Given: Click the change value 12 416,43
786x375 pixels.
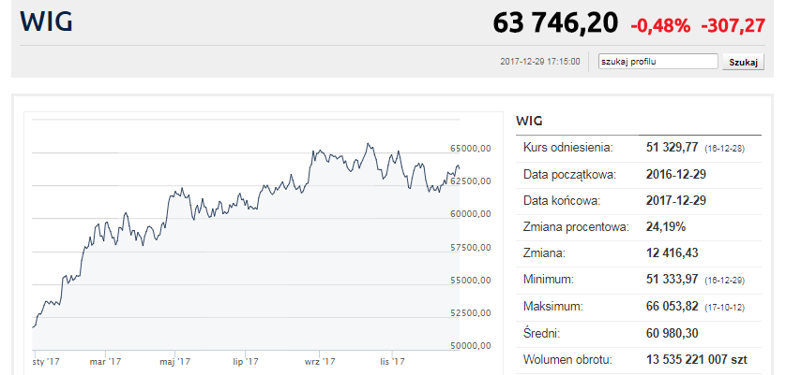Looking at the screenshot, I should tap(672, 253).
